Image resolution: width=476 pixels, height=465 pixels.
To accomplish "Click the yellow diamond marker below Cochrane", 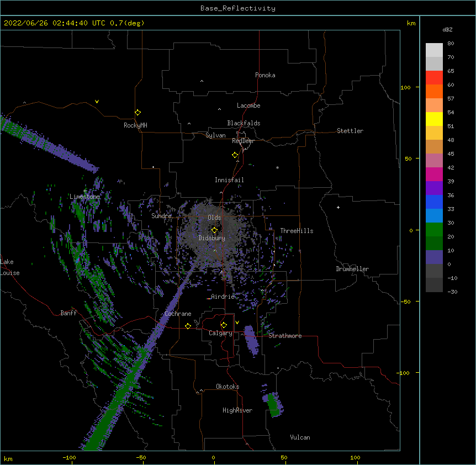I will (x=188, y=326).
